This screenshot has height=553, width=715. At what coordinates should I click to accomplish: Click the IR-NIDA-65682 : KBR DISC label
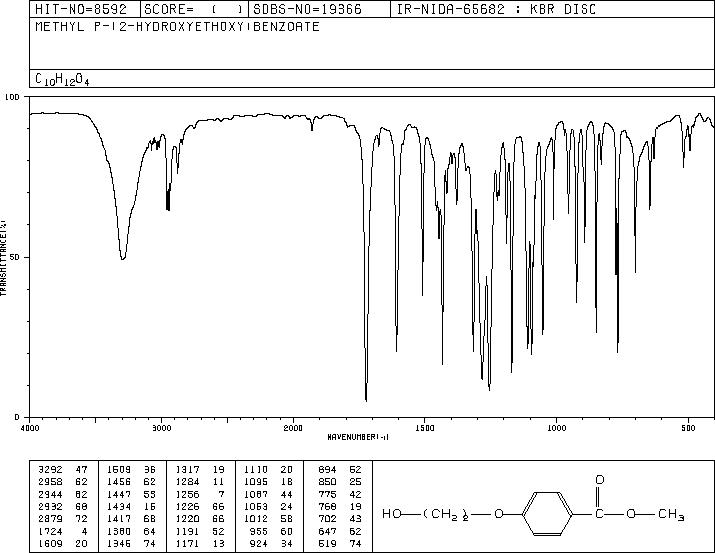tap(497, 9)
